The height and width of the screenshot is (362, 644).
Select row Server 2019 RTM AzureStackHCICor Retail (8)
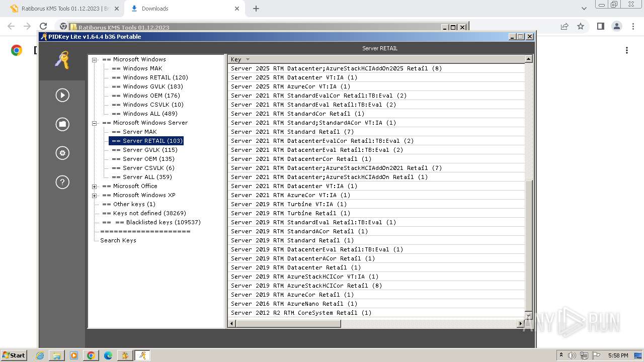376,286
